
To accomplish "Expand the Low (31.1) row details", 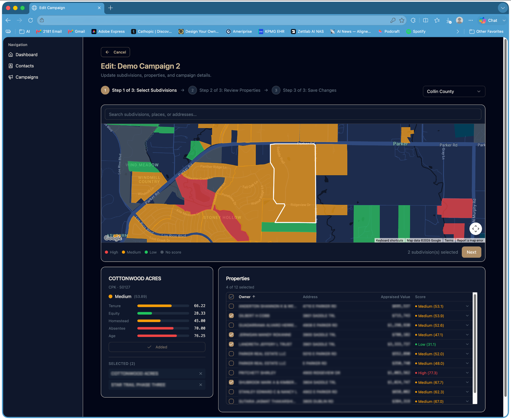I will point(467,344).
